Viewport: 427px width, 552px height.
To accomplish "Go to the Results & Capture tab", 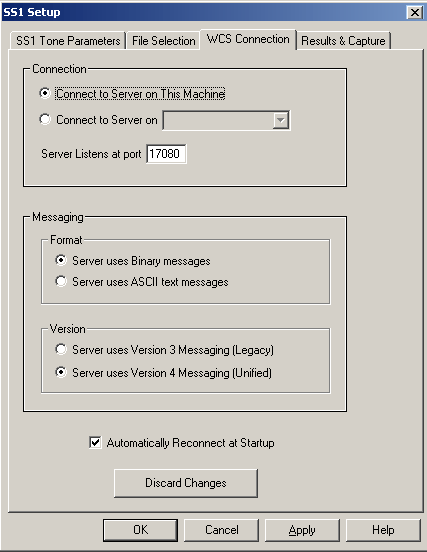I will click(x=344, y=41).
